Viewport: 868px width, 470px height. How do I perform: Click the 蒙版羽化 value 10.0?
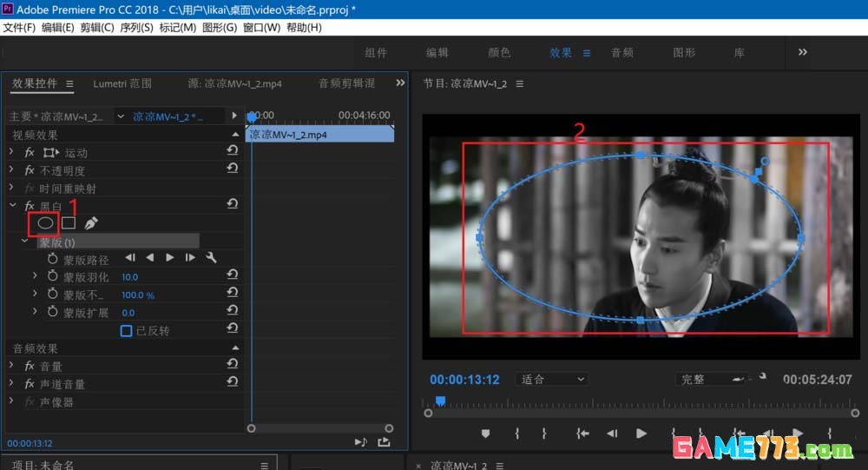pos(130,276)
